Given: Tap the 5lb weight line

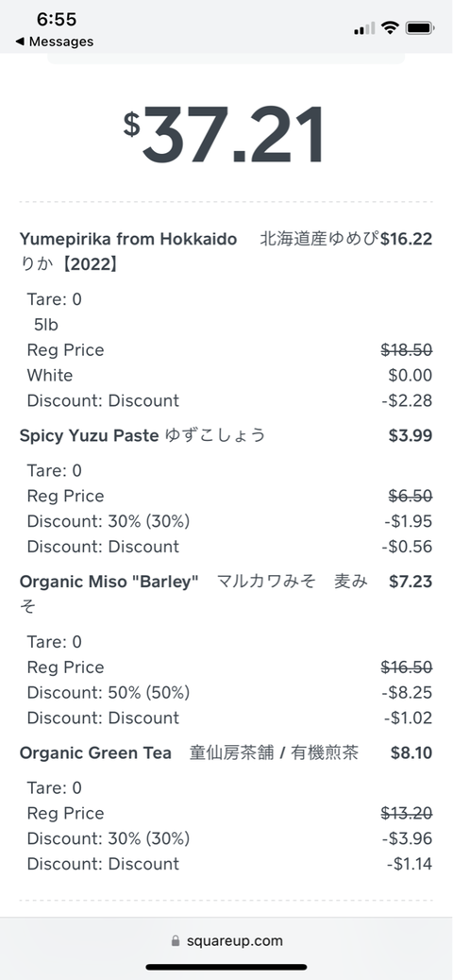Looking at the screenshot, I should [x=46, y=325].
